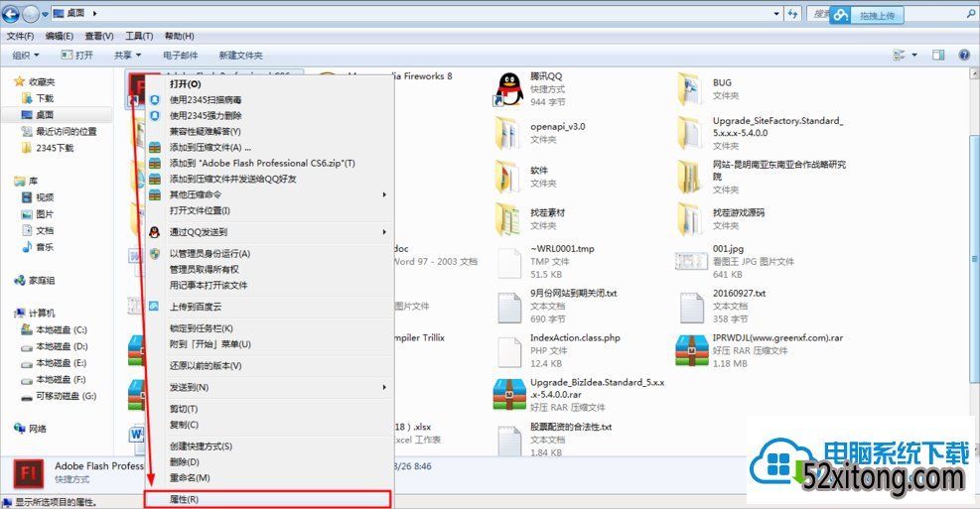Click the 桌面 breadcrumb arrow in address bar

95,13
